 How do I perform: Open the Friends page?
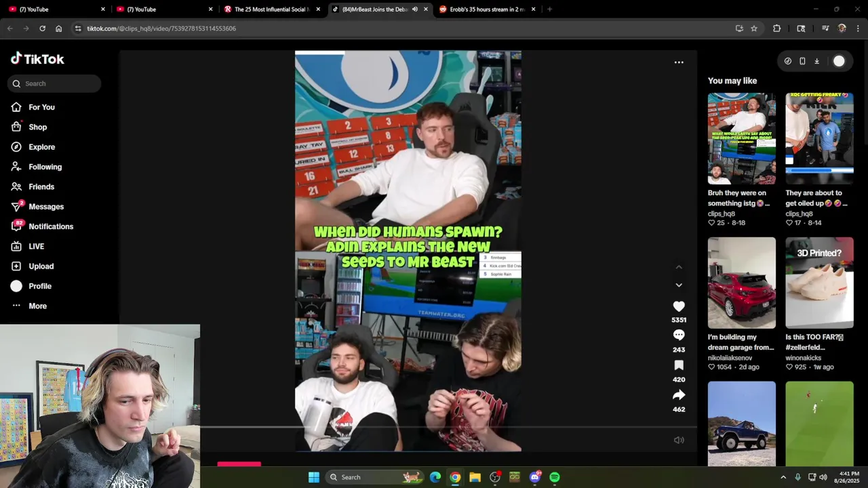33,186
